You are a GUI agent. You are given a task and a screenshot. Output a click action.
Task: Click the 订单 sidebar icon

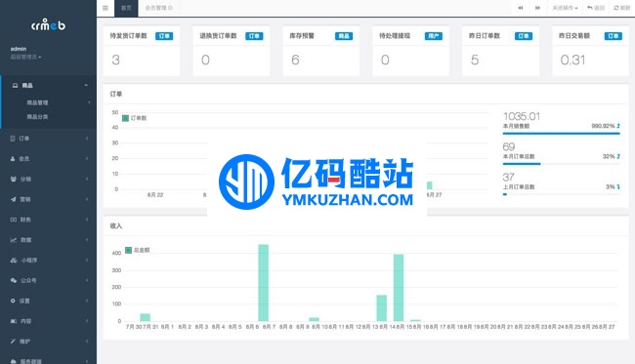[13, 139]
